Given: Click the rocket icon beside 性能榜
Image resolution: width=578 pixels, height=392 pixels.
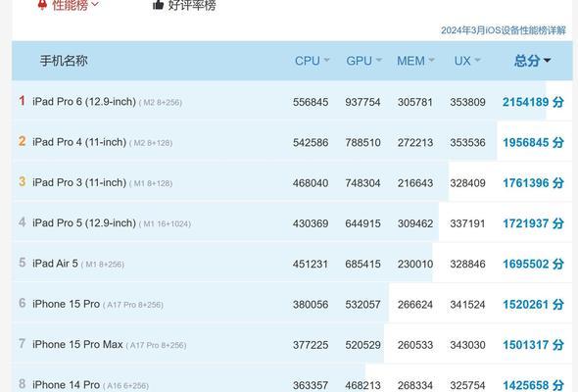Looking at the screenshot, I should click(42, 5).
